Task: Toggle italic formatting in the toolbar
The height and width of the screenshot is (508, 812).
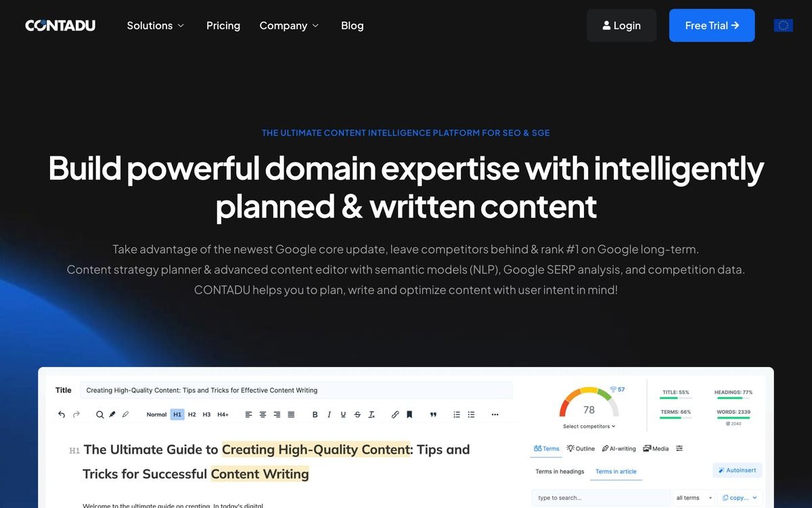Action: [329, 415]
